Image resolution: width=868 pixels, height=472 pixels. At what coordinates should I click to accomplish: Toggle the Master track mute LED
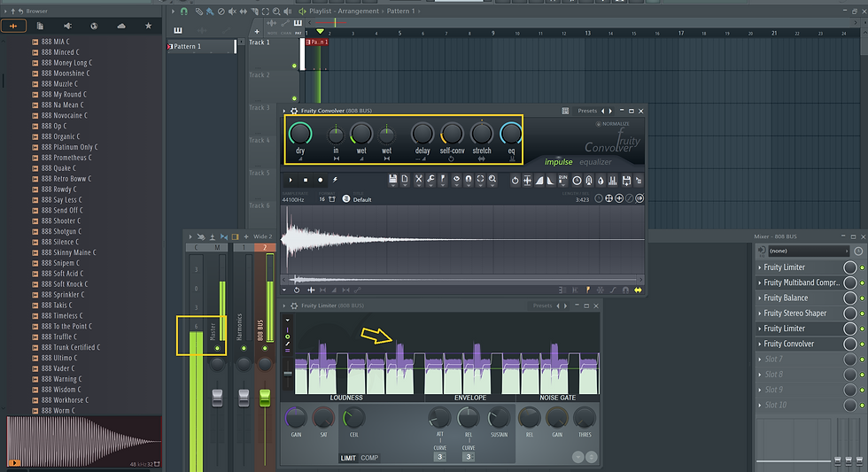[217, 348]
